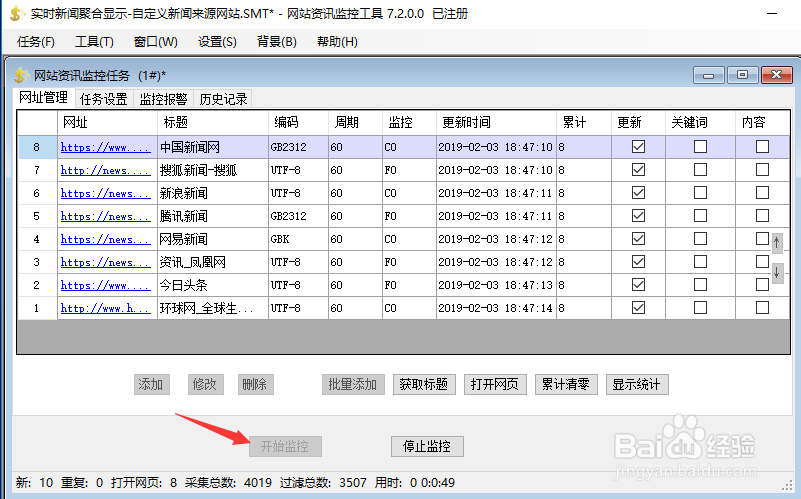
Task: Enable 内容 checkbox for 搜狐新闻-搜狐 row
Action: [x=762, y=170]
